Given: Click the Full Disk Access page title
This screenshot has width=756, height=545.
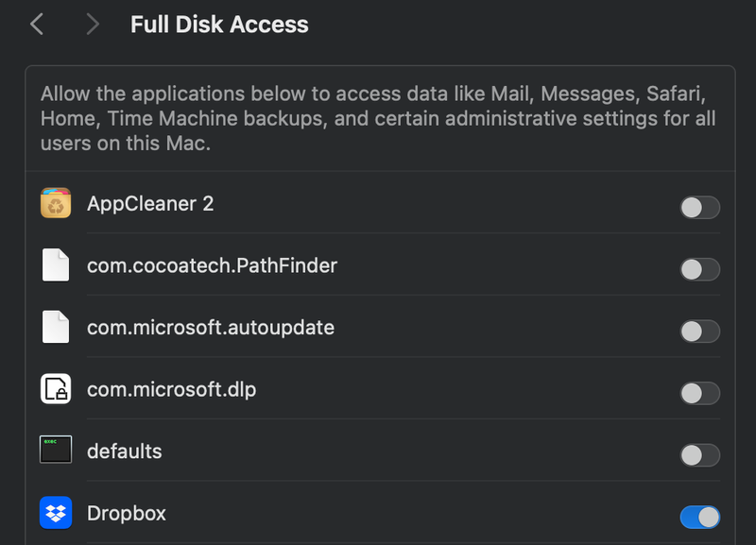Looking at the screenshot, I should point(219,25).
